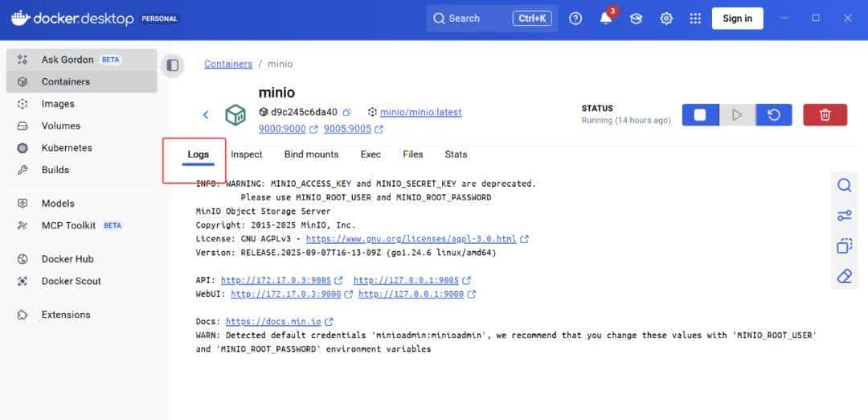This screenshot has height=420, width=868.
Task: Go back with the left chevron arrow
Action: click(206, 115)
